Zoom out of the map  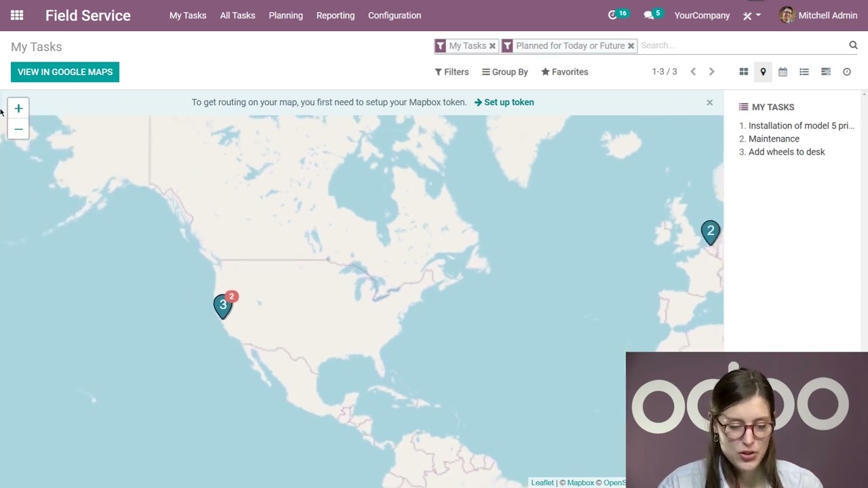click(18, 129)
